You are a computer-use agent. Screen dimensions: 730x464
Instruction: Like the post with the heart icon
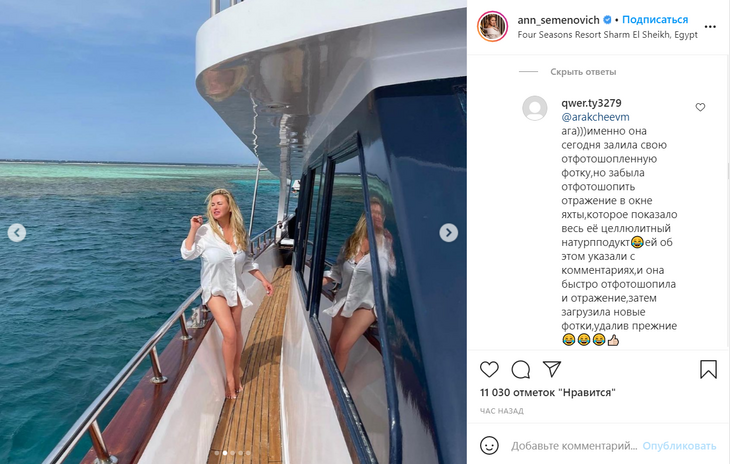point(489,369)
